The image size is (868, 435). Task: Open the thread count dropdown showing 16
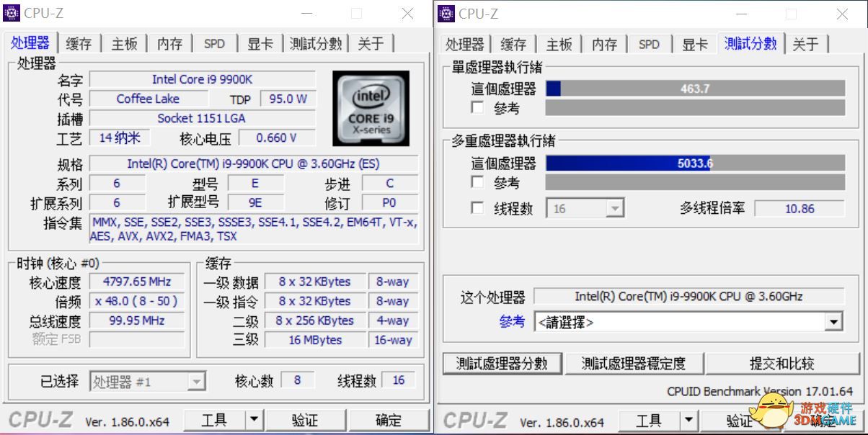586,208
